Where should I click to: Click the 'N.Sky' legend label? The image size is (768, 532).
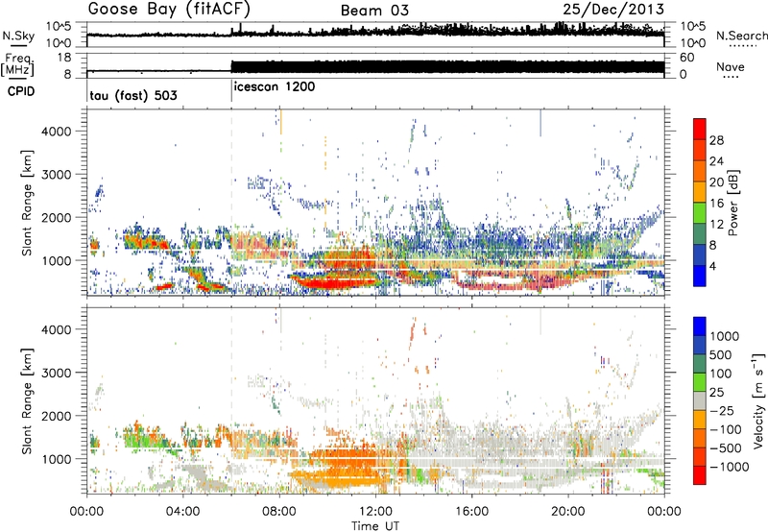click(x=18, y=36)
